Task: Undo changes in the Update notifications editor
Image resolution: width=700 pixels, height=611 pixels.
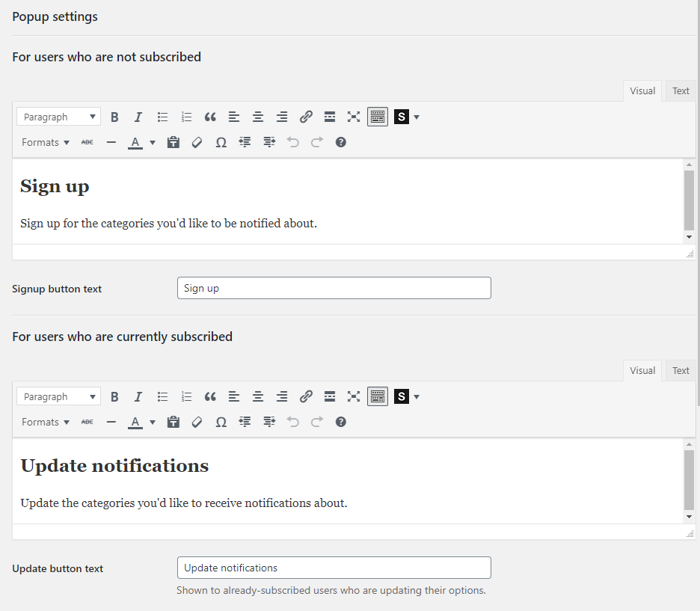Action: click(292, 422)
